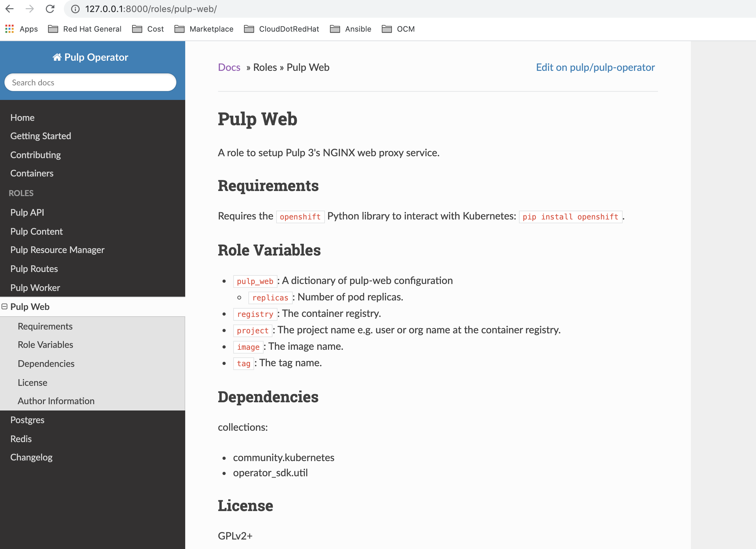This screenshot has height=549, width=756.
Task: Open the Pulp Routes role page
Action: 34,269
